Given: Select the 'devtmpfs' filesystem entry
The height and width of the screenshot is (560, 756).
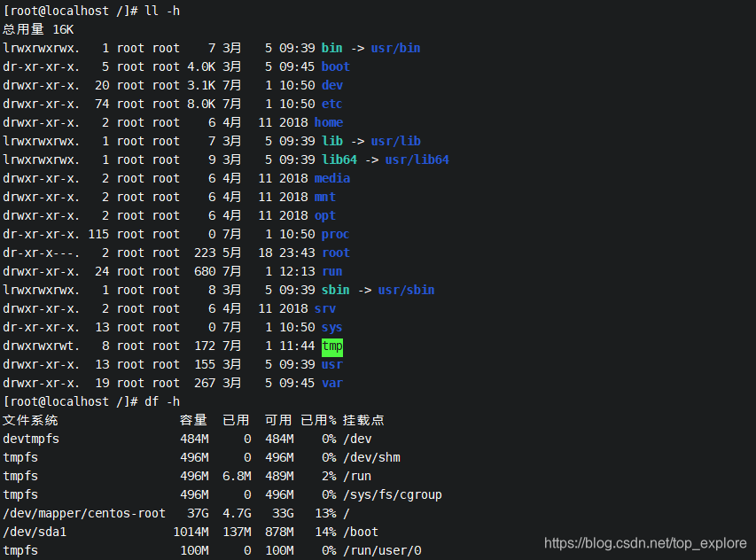Looking at the screenshot, I should click(x=31, y=439).
